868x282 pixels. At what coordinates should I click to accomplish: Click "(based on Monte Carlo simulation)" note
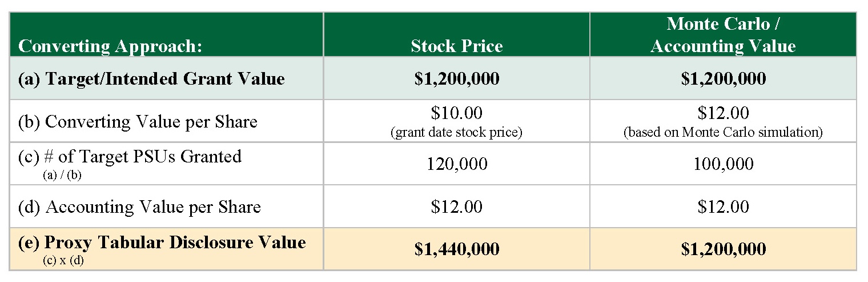coord(723,132)
